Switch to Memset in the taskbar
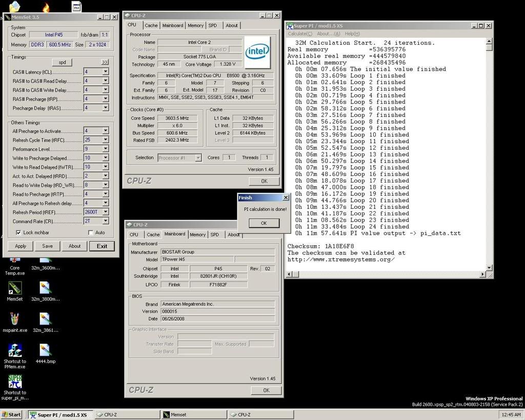Image resolution: width=525 pixels, height=420 pixels. pos(193,415)
